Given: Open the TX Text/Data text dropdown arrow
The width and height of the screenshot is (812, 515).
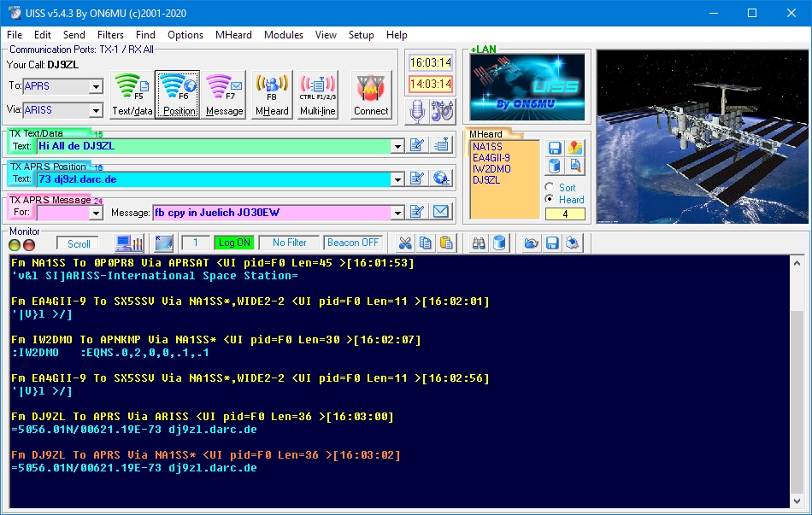Looking at the screenshot, I should click(397, 147).
